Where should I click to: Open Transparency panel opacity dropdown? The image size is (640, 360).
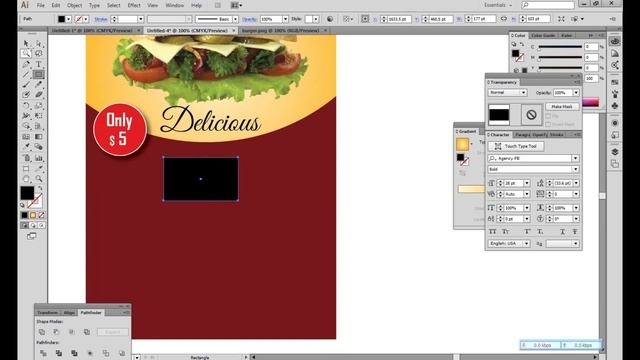[576, 93]
